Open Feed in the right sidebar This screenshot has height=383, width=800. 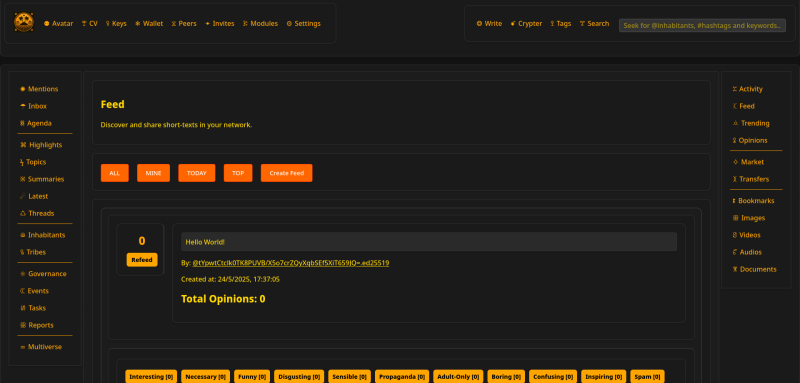pos(743,106)
